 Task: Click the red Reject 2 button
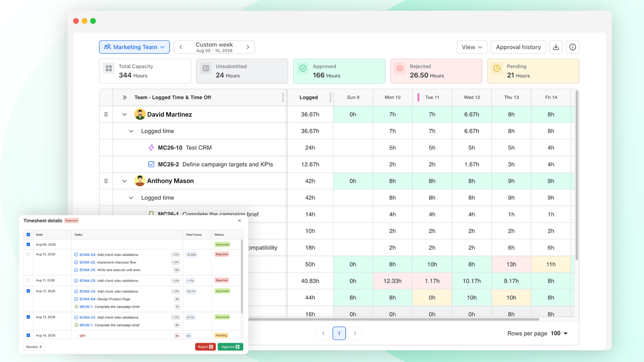pos(205,347)
